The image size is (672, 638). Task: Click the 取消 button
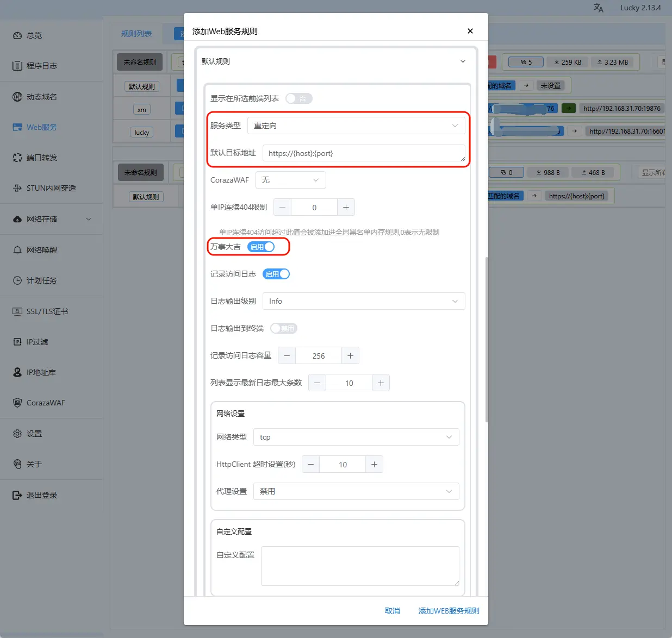(x=392, y=611)
